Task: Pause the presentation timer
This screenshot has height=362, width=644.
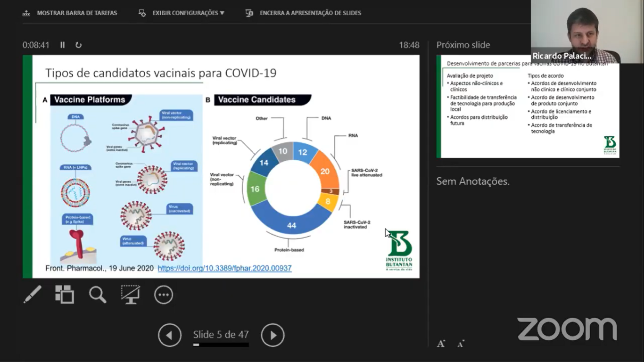Action: tap(62, 45)
